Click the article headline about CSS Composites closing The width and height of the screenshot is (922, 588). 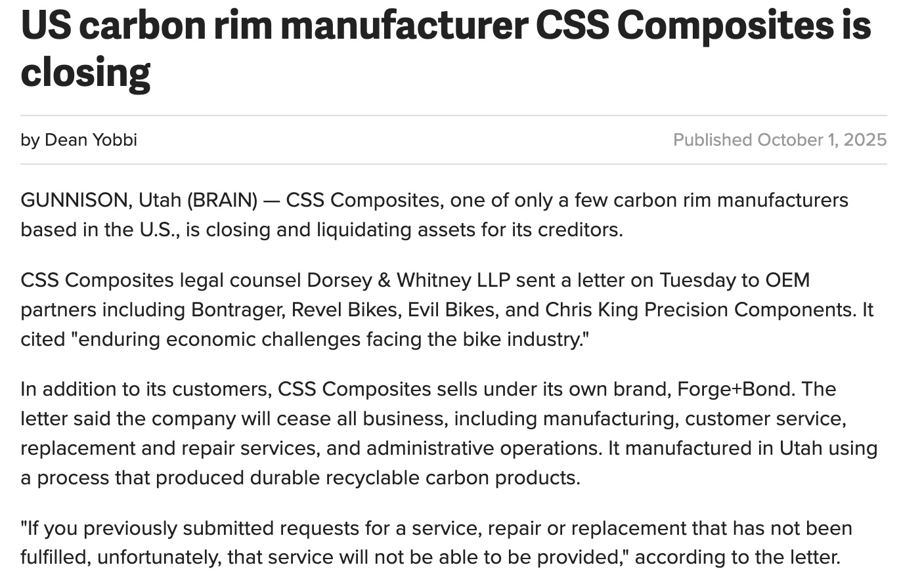(445, 26)
